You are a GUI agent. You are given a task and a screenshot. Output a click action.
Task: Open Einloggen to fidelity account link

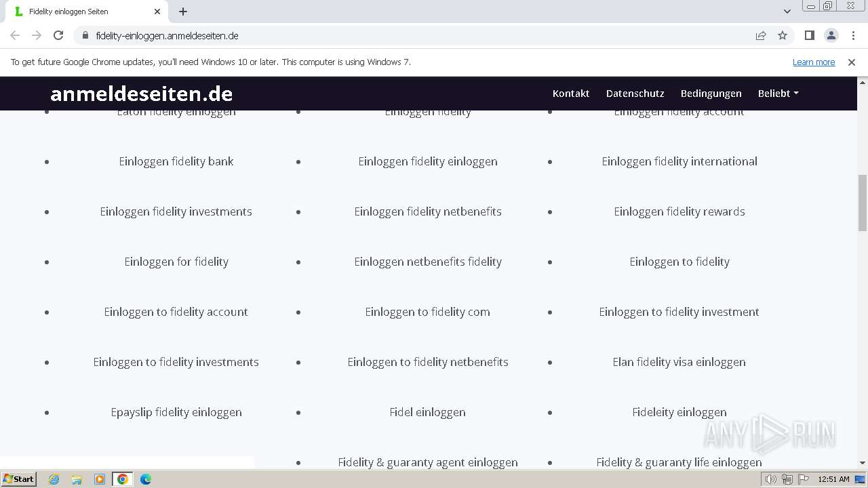coord(176,312)
